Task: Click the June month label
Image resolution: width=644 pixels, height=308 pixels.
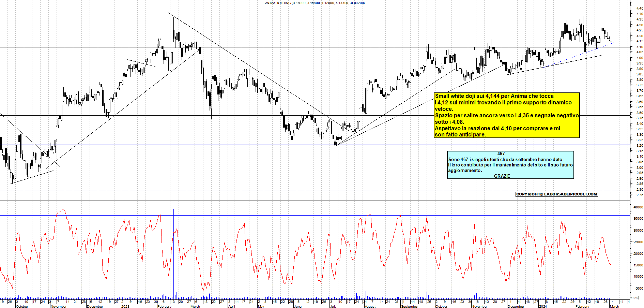Action: click(x=297, y=306)
